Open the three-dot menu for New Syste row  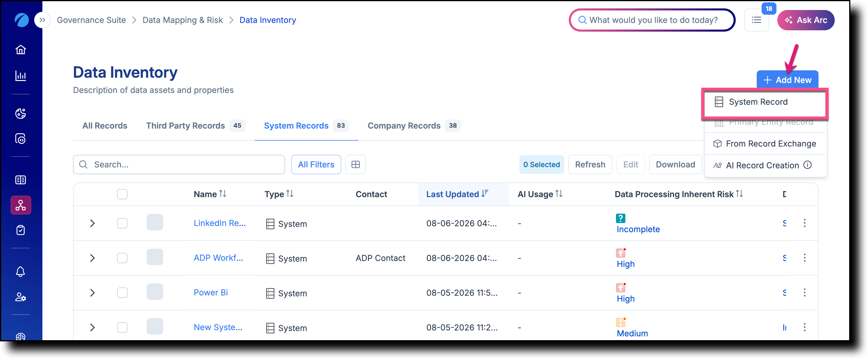pyautogui.click(x=804, y=327)
